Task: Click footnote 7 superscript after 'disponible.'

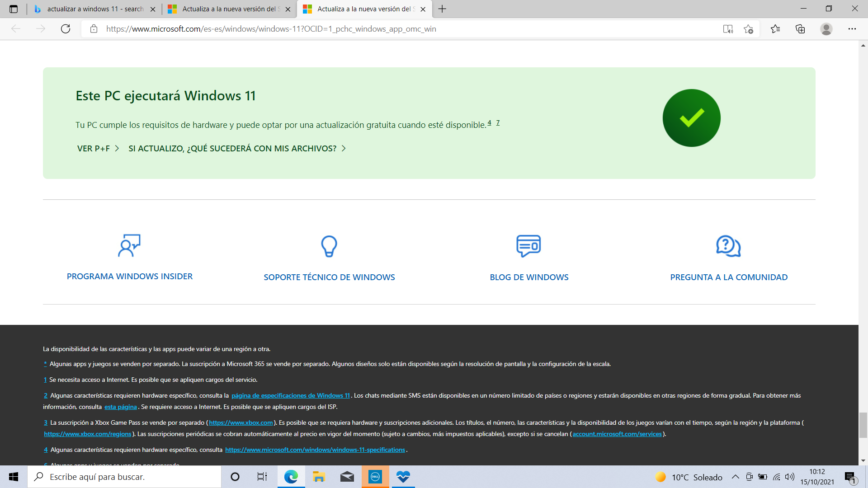Action: pyautogui.click(x=498, y=122)
